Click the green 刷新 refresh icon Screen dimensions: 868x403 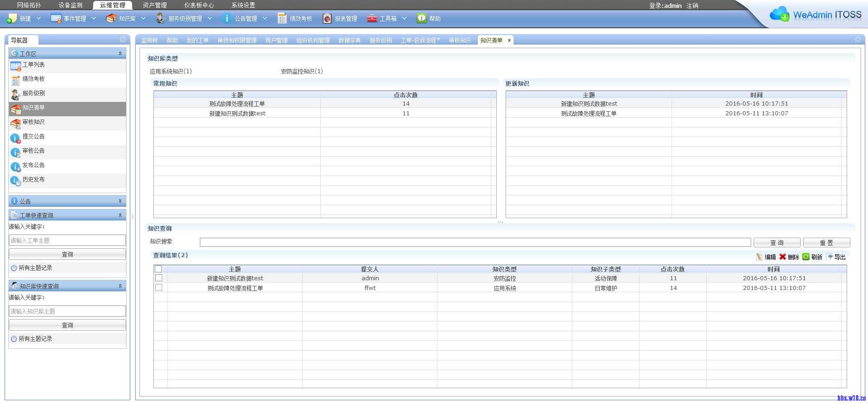(x=806, y=257)
